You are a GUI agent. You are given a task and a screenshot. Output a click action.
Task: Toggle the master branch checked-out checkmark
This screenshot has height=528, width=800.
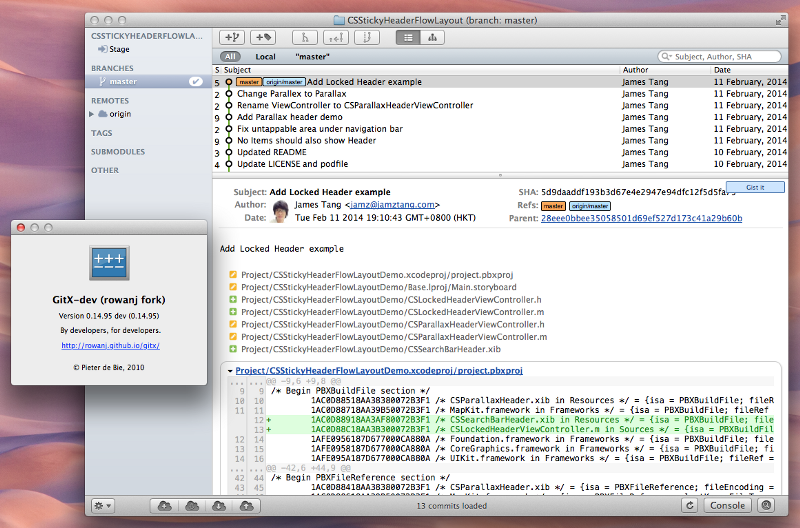click(x=197, y=82)
